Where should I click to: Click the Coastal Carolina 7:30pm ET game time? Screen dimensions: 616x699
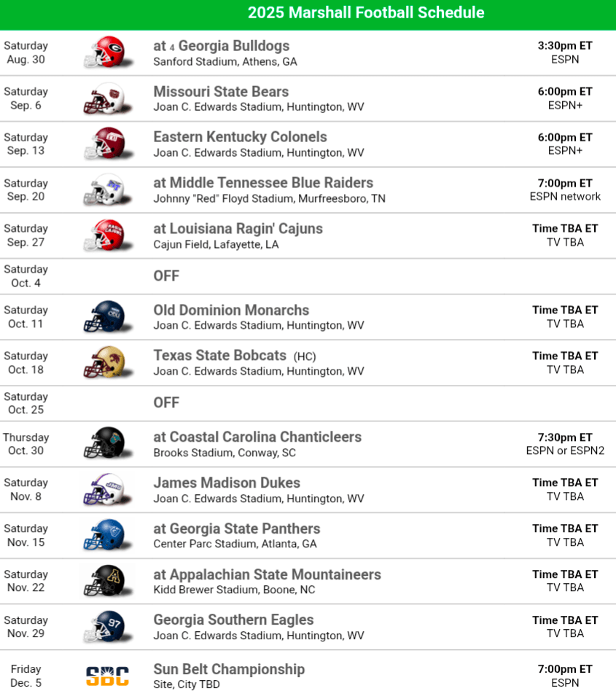(565, 437)
